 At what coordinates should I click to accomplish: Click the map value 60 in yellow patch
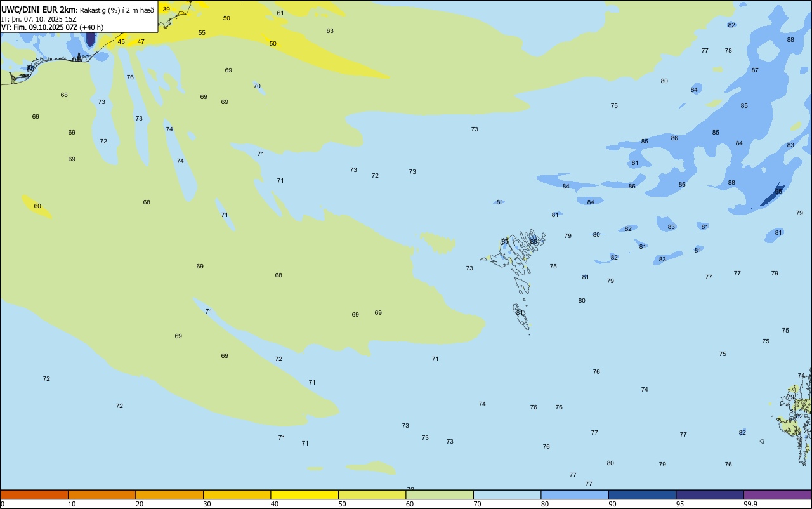pos(37,206)
